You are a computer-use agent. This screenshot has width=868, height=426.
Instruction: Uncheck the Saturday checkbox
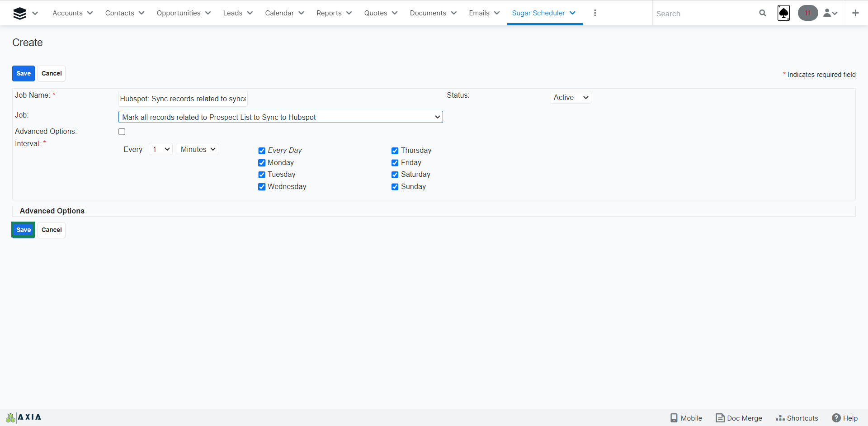(395, 175)
